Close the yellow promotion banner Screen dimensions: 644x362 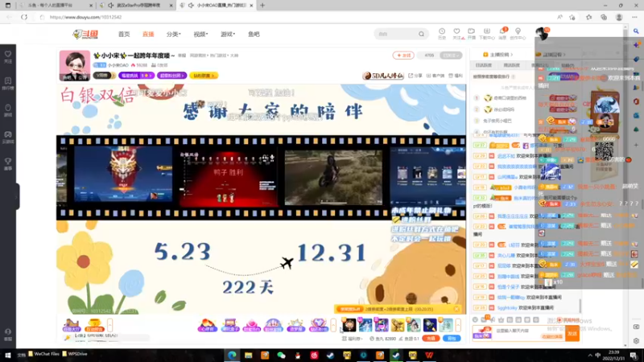(456, 309)
